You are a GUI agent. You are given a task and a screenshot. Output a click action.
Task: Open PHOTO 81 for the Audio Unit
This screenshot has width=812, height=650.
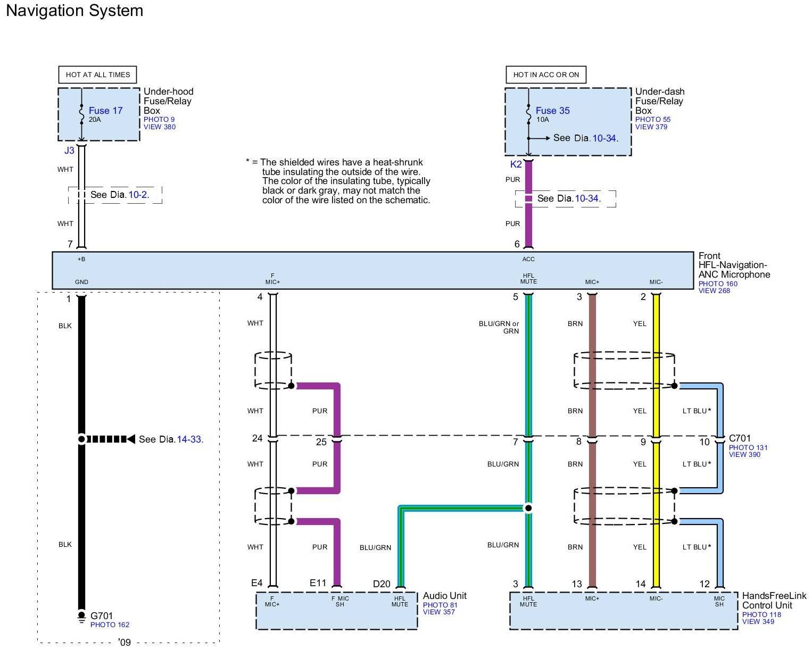440,605
